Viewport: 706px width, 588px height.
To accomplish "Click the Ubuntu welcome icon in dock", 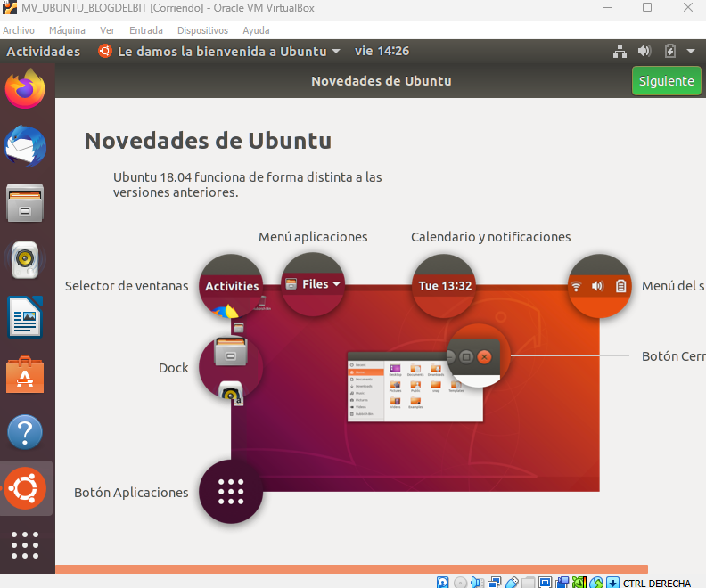I will coord(25,488).
